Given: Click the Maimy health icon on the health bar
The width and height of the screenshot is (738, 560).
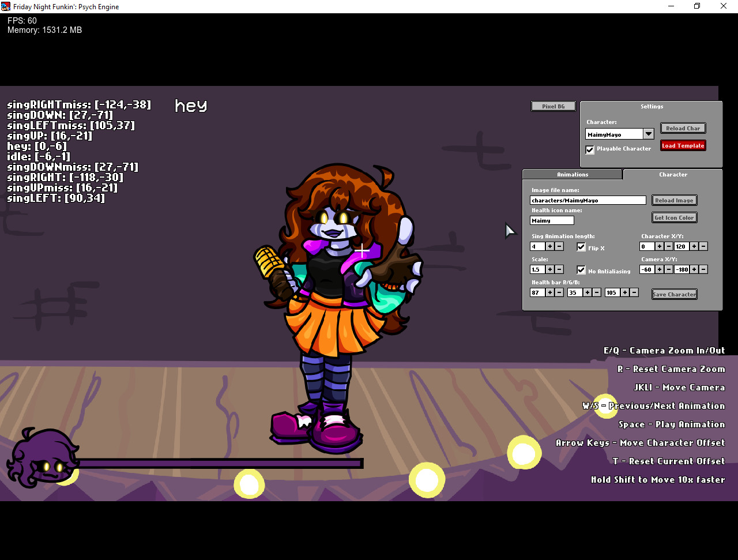Looking at the screenshot, I should point(43,457).
